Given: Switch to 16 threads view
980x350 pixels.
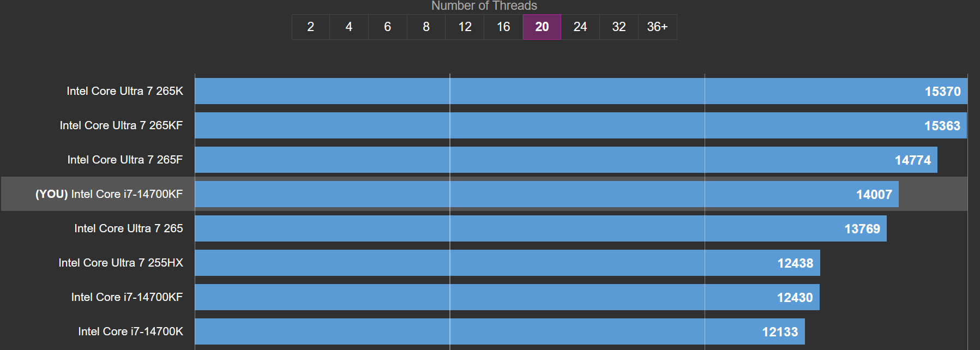Looking at the screenshot, I should click(x=503, y=27).
